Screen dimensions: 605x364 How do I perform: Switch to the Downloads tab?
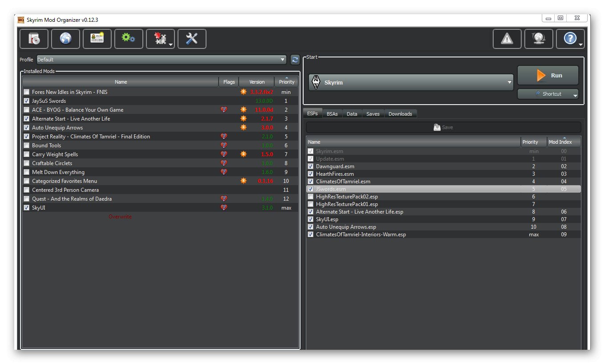[x=400, y=114]
